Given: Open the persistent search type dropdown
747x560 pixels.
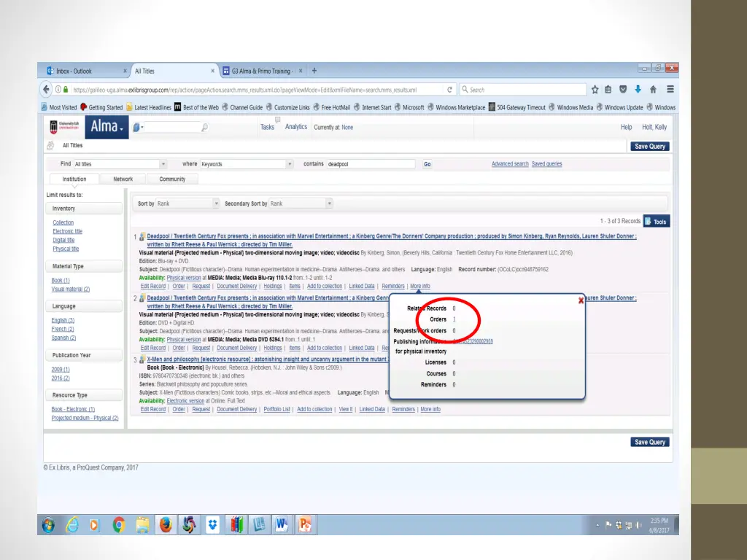Looking at the screenshot, I should pos(138,127).
